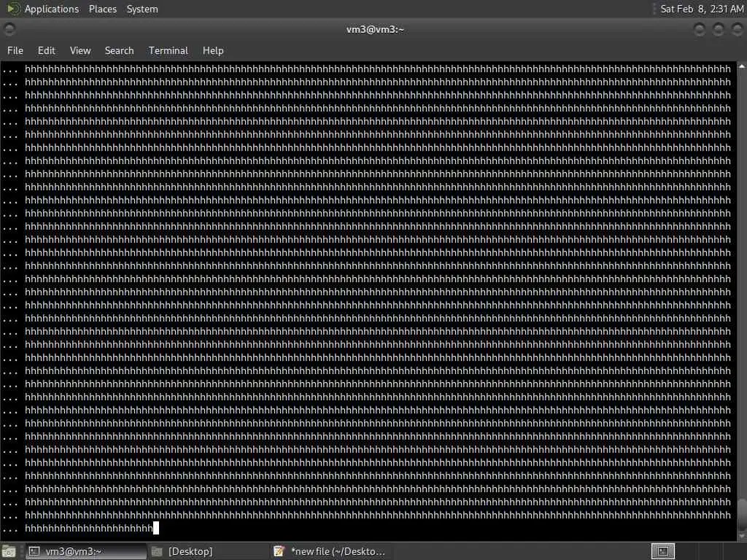The image size is (747, 560).
Task: Minimize the terminal window
Action: [x=700, y=29]
